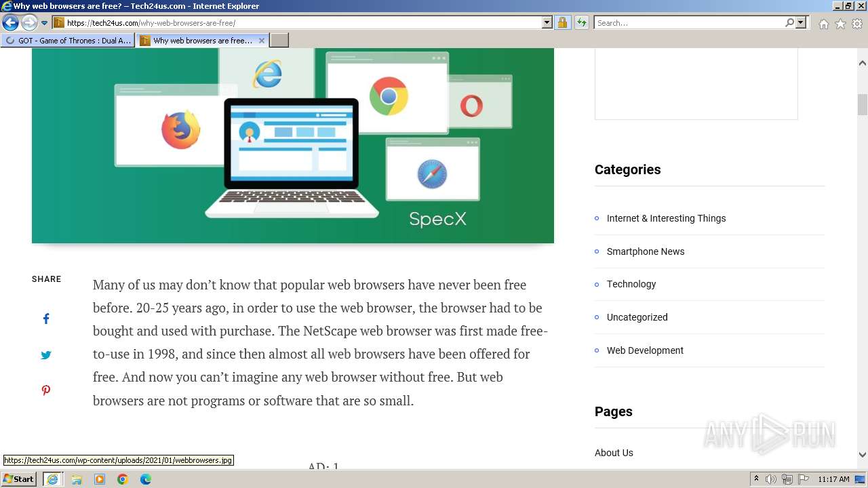Show hidden system tray icons
The image size is (868, 488).
[x=756, y=479]
